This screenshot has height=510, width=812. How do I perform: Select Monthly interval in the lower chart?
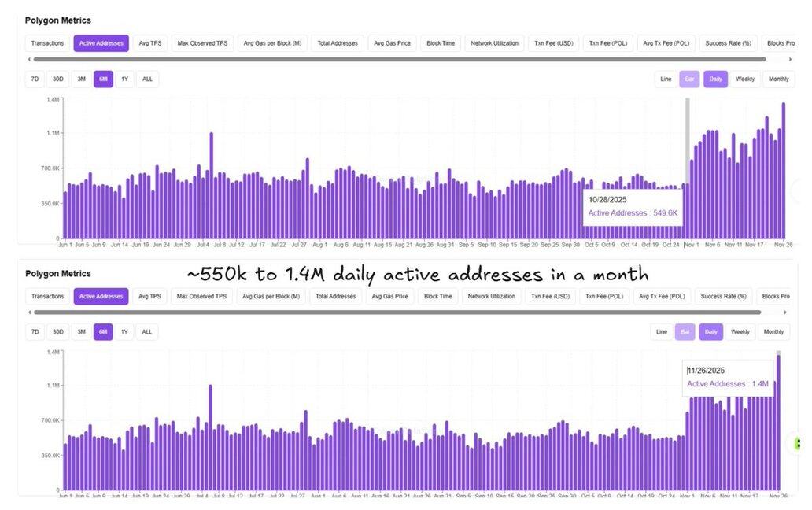click(773, 331)
